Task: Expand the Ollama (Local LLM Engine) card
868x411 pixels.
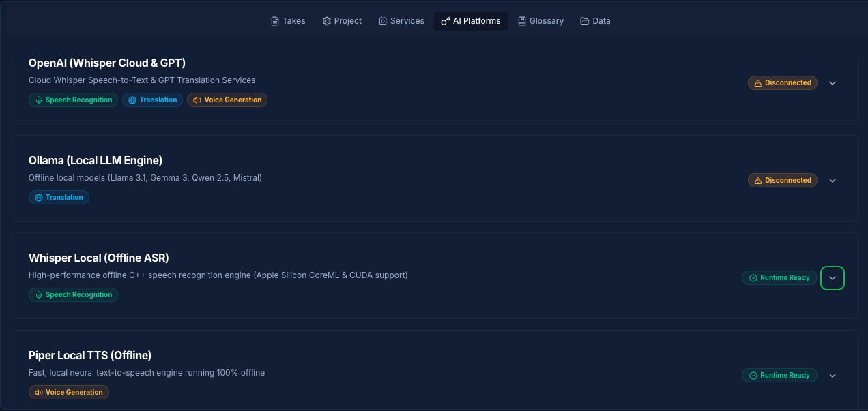Action: [x=833, y=181]
